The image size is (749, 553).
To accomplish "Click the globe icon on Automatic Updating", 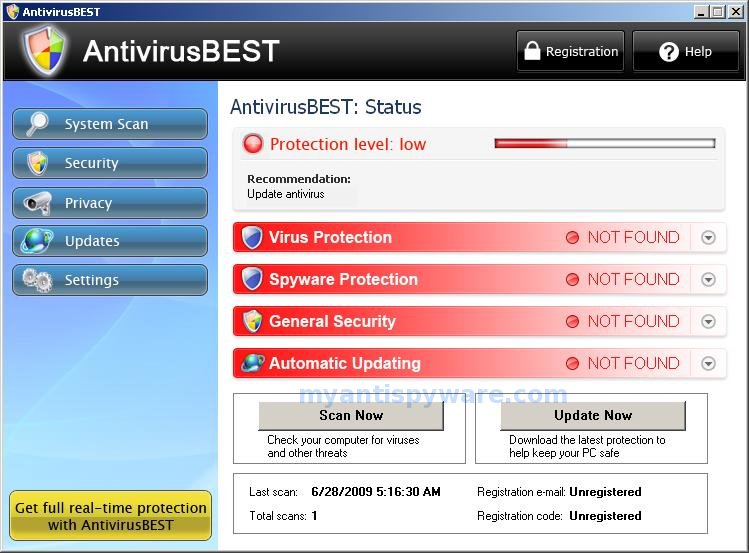I will (253, 363).
